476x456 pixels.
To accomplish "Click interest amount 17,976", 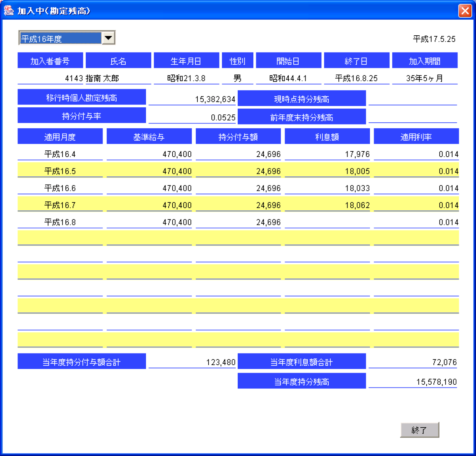I will pos(357,154).
